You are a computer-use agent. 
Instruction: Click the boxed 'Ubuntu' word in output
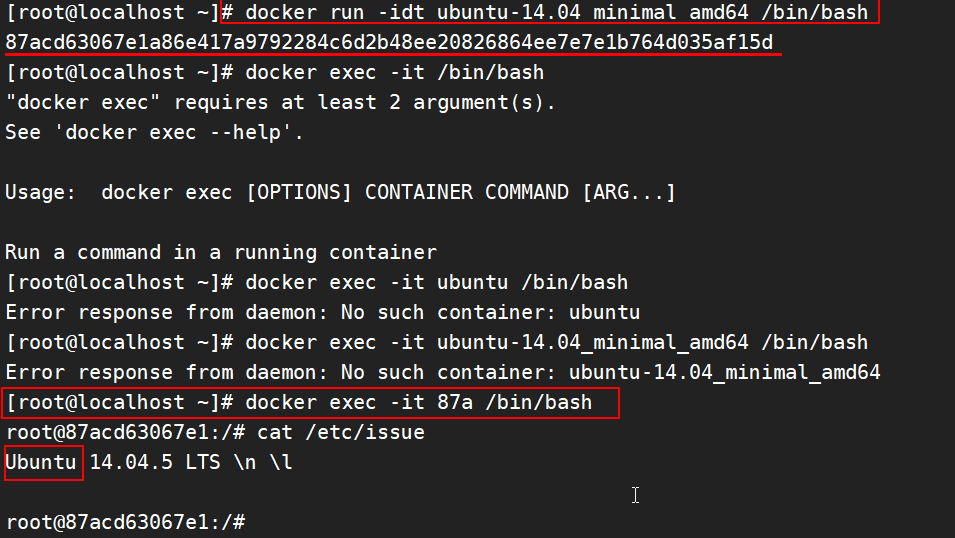[43, 463]
